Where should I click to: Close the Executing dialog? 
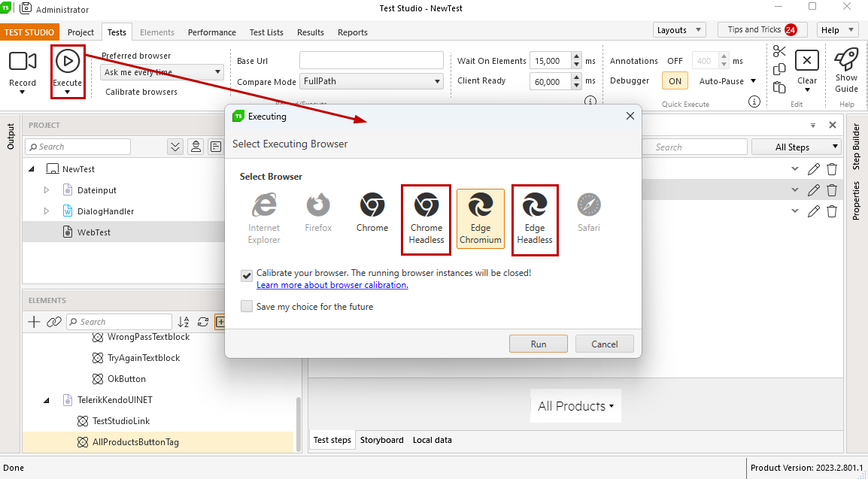[x=630, y=116]
